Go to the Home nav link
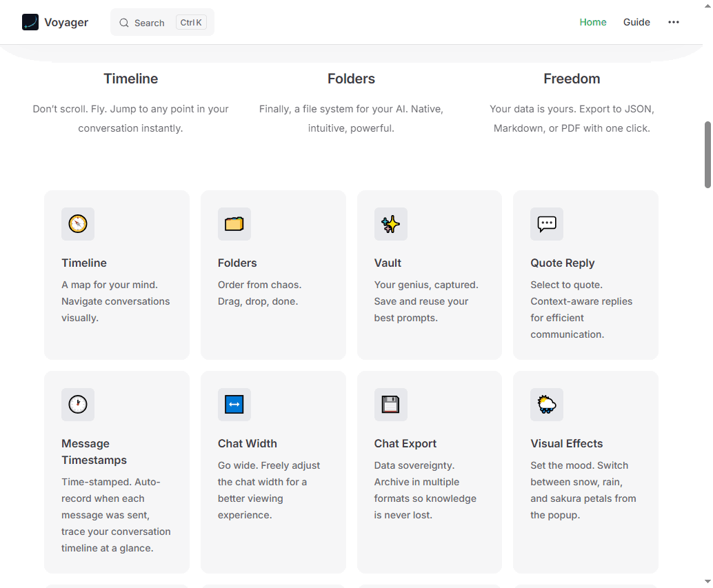This screenshot has height=588, width=713. (x=592, y=22)
